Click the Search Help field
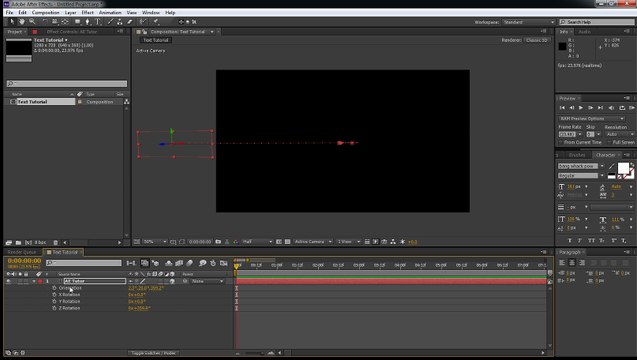The height and width of the screenshot is (360, 637). pyautogui.click(x=597, y=22)
